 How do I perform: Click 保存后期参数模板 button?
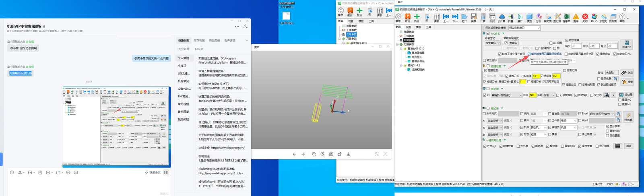[x=495, y=28]
